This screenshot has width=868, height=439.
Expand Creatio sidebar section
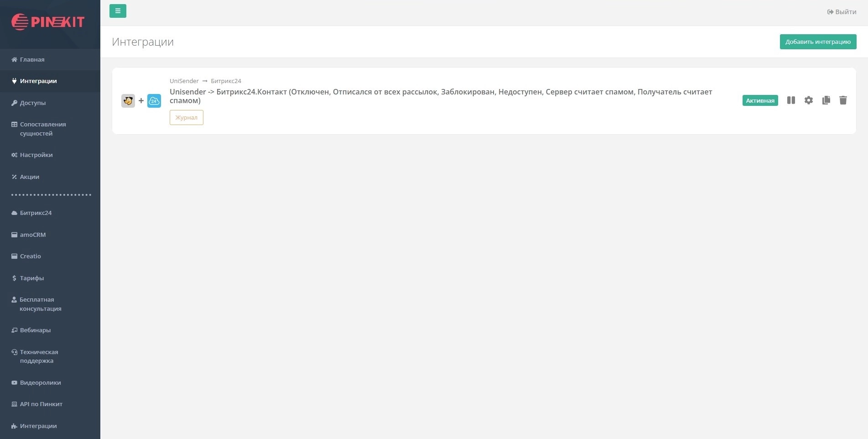[30, 256]
